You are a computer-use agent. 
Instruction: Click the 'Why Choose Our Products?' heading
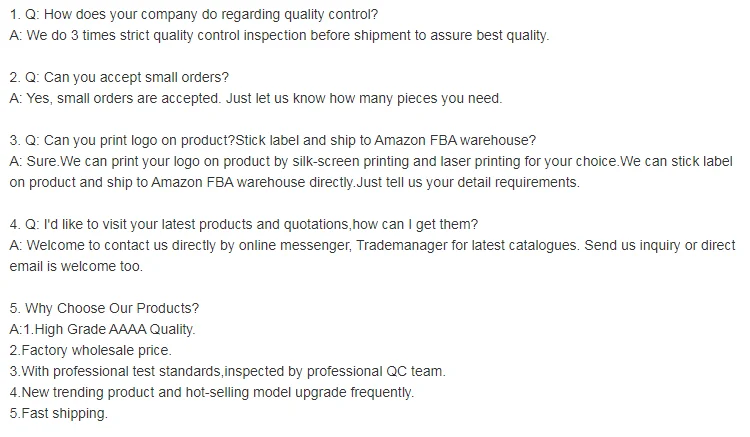(x=104, y=308)
